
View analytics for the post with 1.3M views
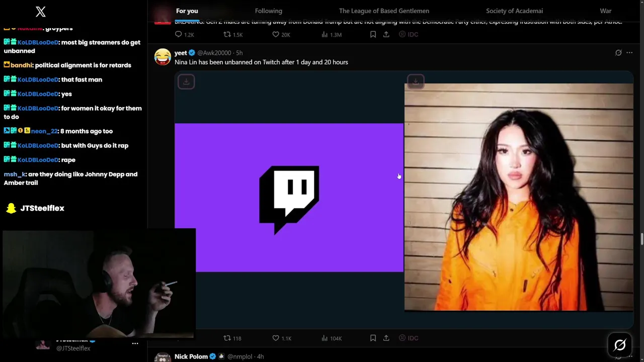(331, 34)
